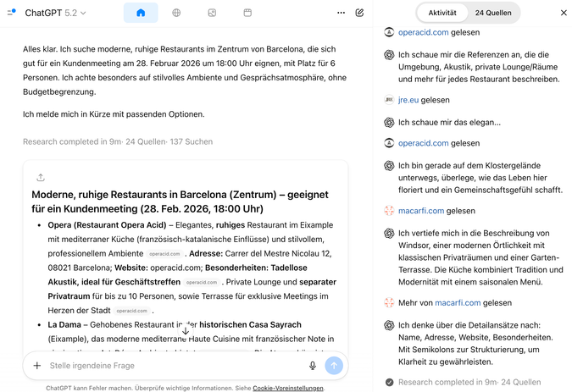Click macarfi.com favicon beside 'Mehr von'
This screenshot has width=572, height=392.
coord(389,303)
